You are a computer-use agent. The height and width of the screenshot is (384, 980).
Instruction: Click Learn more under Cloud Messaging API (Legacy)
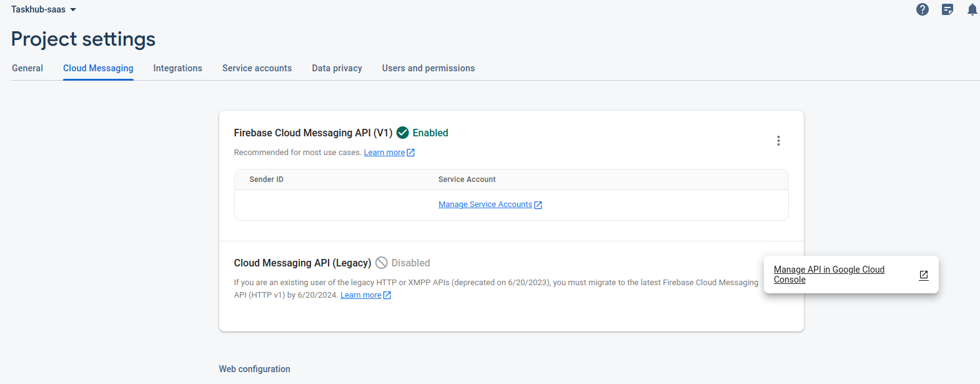[x=360, y=295]
